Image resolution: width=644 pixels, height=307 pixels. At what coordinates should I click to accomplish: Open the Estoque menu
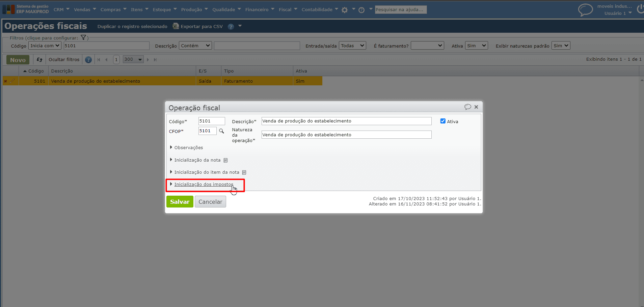tap(165, 9)
